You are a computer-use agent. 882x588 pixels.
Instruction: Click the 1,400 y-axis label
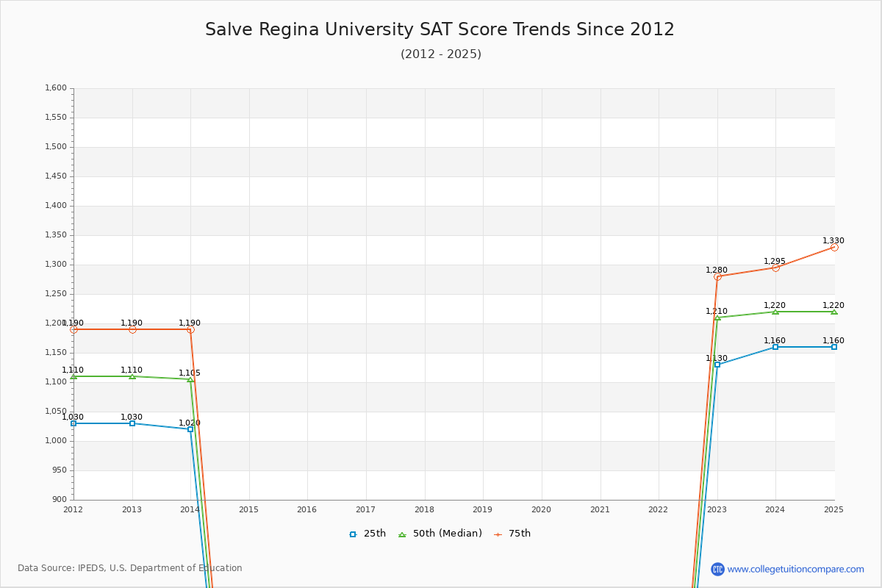pyautogui.click(x=56, y=206)
